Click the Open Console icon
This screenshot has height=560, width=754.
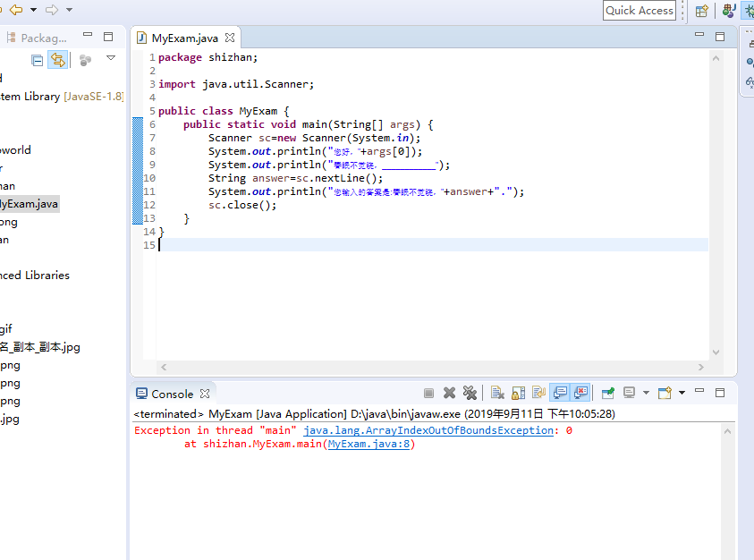(x=665, y=393)
